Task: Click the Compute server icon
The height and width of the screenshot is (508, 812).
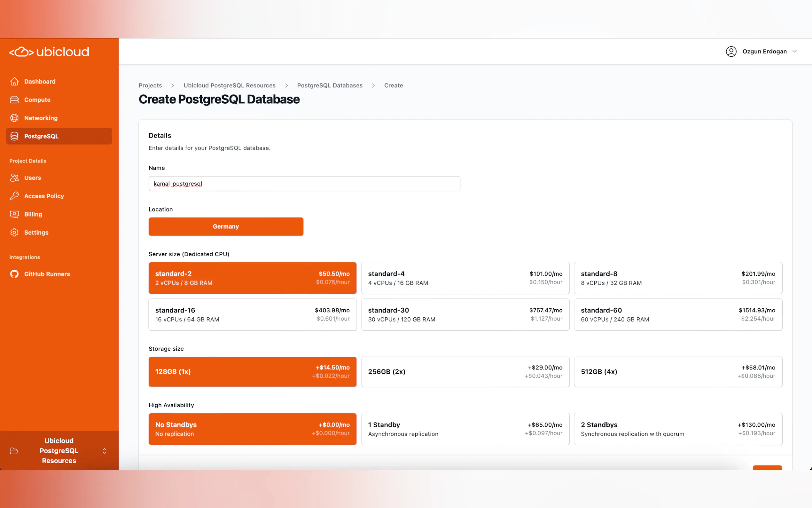Action: coord(14,100)
